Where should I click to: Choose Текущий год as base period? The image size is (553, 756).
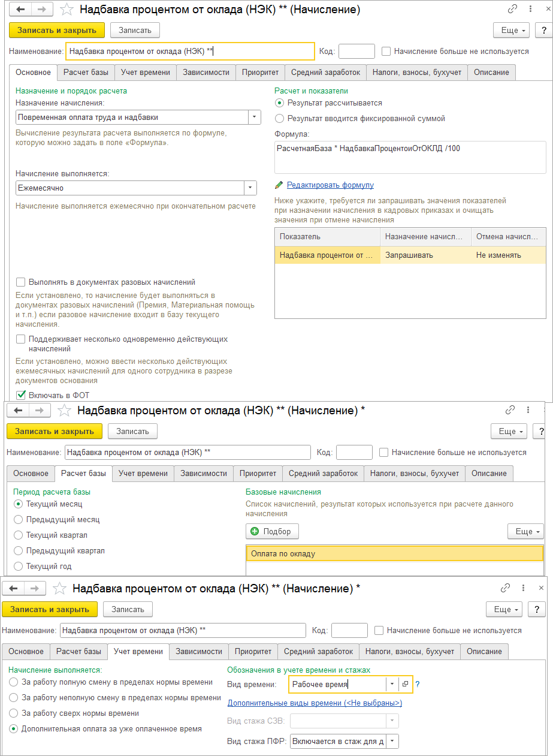(x=18, y=567)
